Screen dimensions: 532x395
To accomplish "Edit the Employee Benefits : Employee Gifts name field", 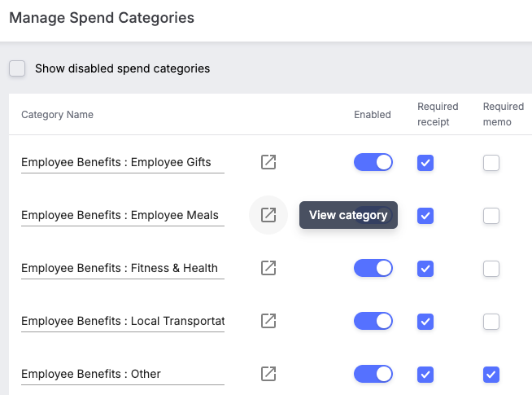I will tap(123, 162).
